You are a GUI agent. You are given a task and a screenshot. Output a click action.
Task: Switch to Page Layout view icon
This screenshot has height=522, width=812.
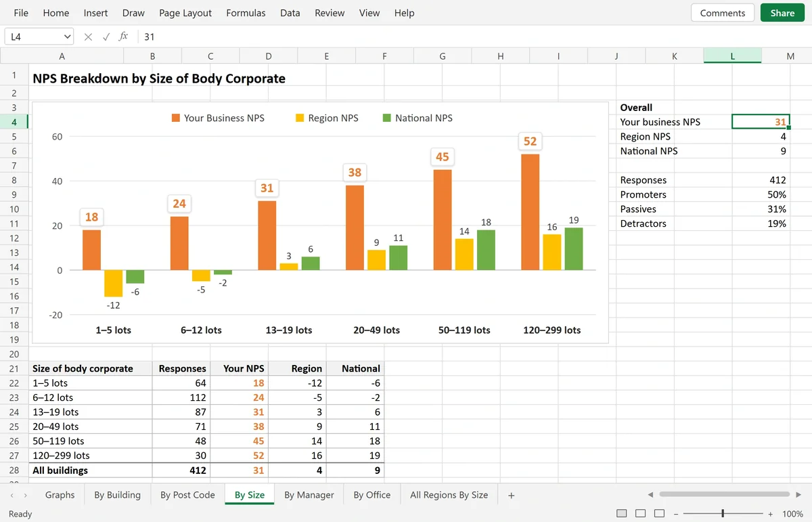pyautogui.click(x=641, y=514)
